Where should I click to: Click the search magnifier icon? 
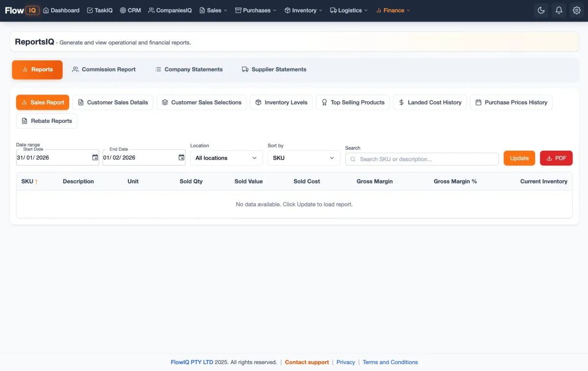[x=353, y=159]
